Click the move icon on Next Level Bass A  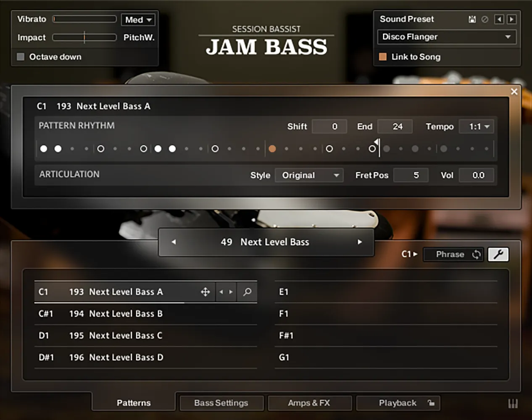tap(205, 292)
